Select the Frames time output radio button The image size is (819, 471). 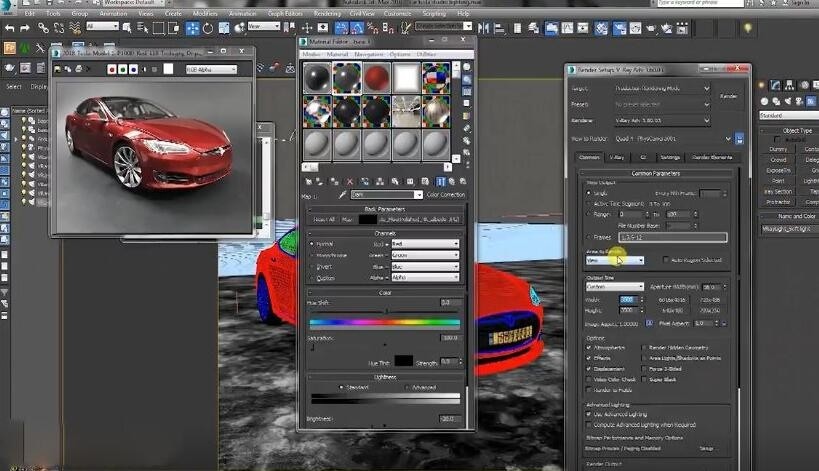589,237
